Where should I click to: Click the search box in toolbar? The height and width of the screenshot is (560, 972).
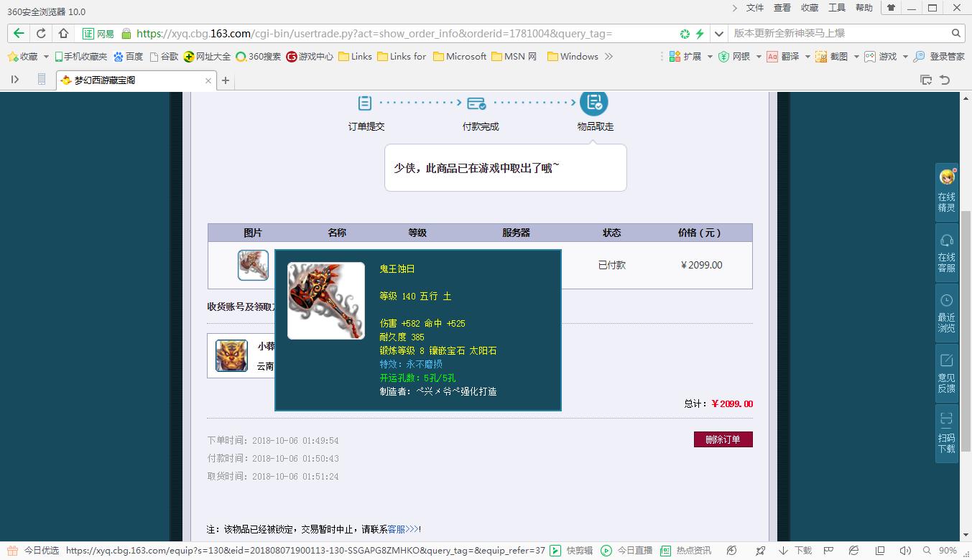point(838,33)
